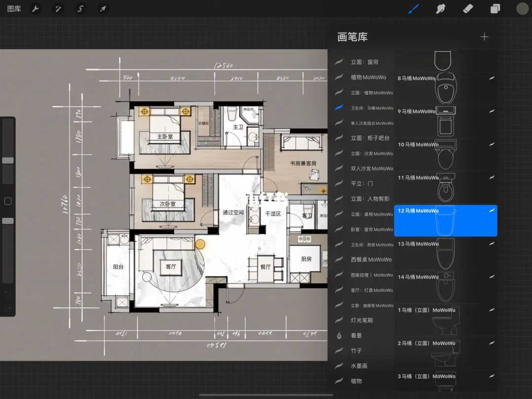
Task: Click the stroke icon on 11 马桶 row
Action: click(492, 177)
